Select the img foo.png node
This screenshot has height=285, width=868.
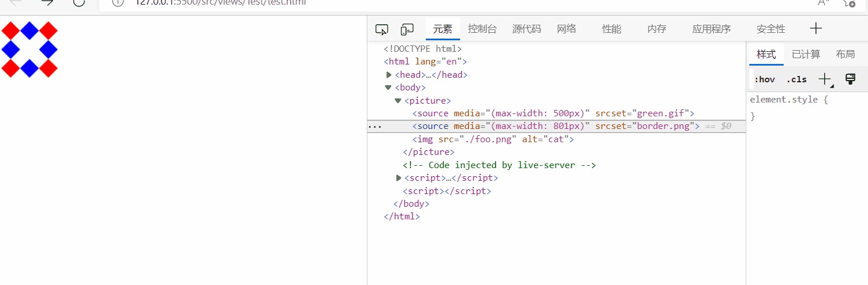[493, 139]
